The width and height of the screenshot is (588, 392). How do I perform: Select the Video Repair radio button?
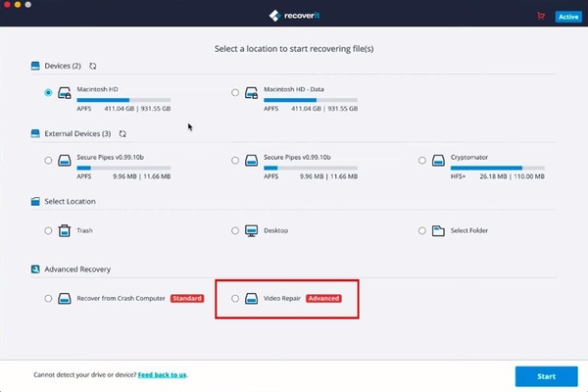[235, 299]
